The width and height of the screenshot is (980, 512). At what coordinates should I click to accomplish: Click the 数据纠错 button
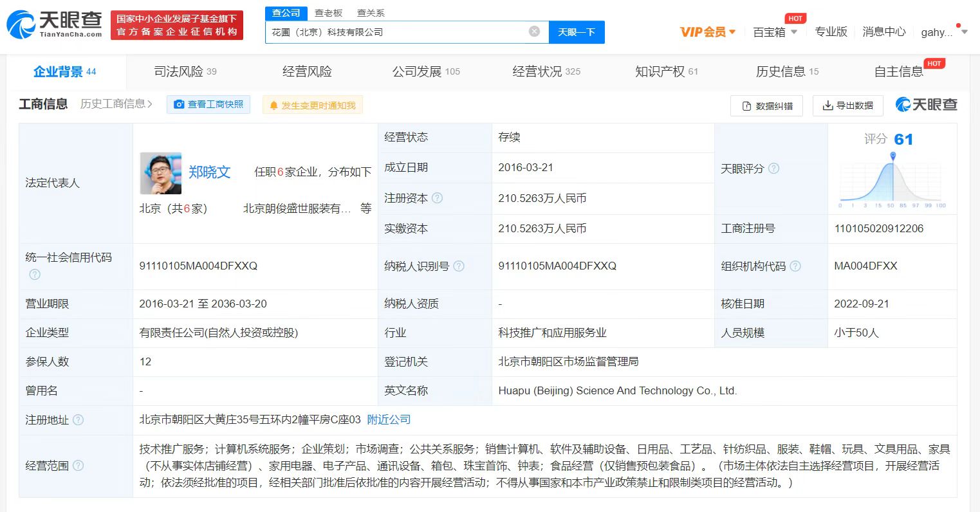(x=766, y=106)
